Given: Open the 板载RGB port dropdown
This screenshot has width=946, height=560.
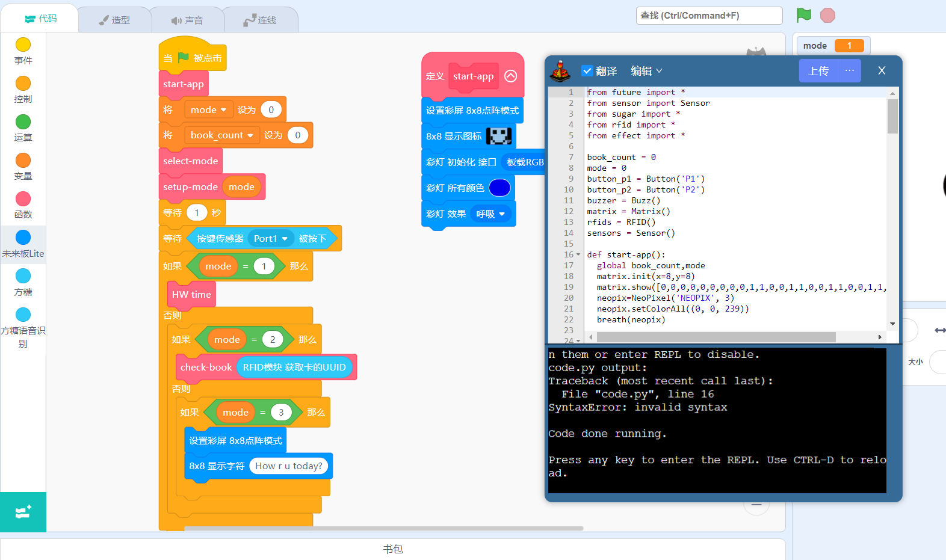Looking at the screenshot, I should pyautogui.click(x=524, y=162).
